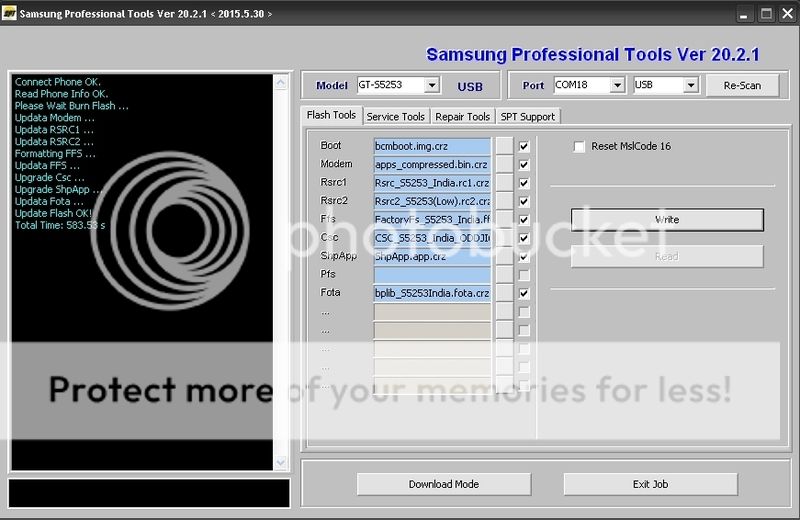The width and height of the screenshot is (800, 520).
Task: Click log line 'Formatting FFS ...'
Action: click(x=55, y=154)
